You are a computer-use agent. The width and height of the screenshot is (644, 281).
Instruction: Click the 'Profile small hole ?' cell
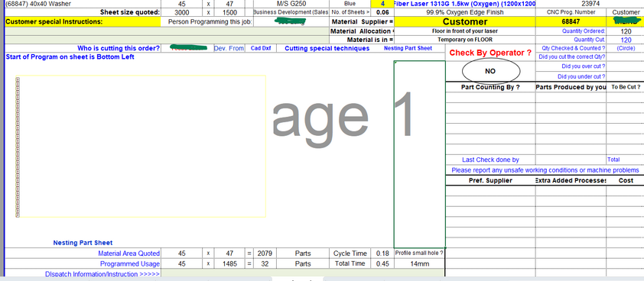point(419,253)
